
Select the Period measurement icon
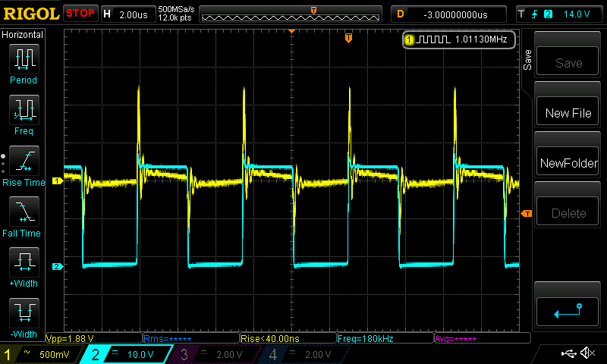[x=23, y=62]
